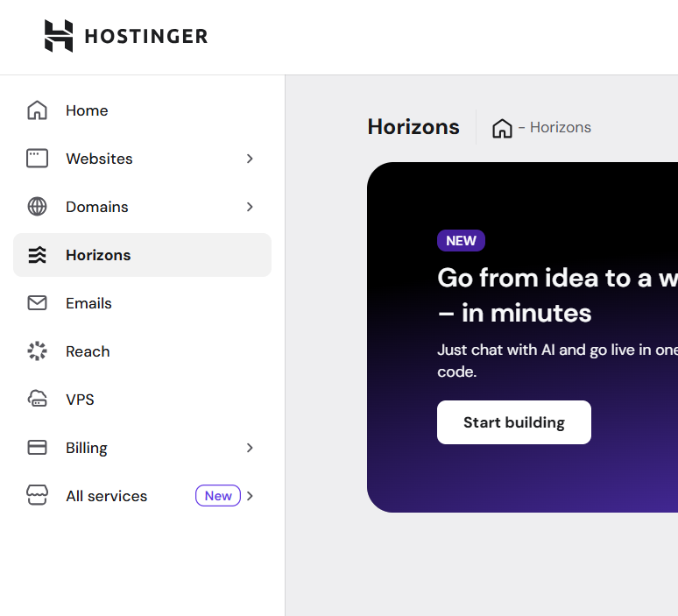Open the Billing sidebar label

click(87, 448)
